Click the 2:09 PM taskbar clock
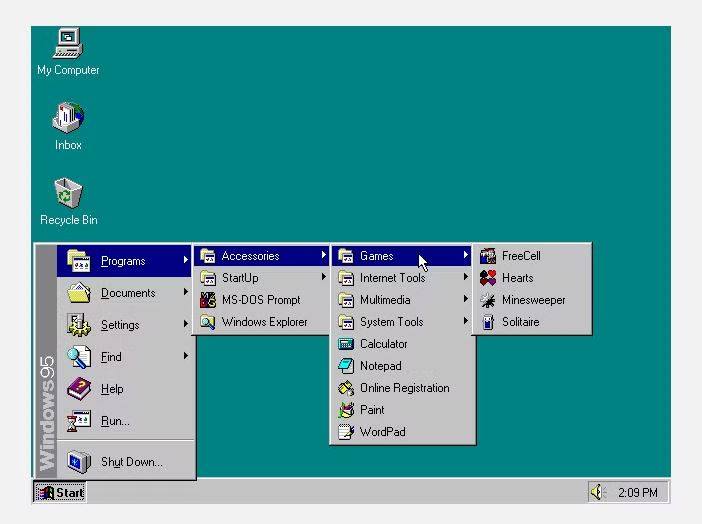Image resolution: width=702 pixels, height=524 pixels. pyautogui.click(x=638, y=493)
